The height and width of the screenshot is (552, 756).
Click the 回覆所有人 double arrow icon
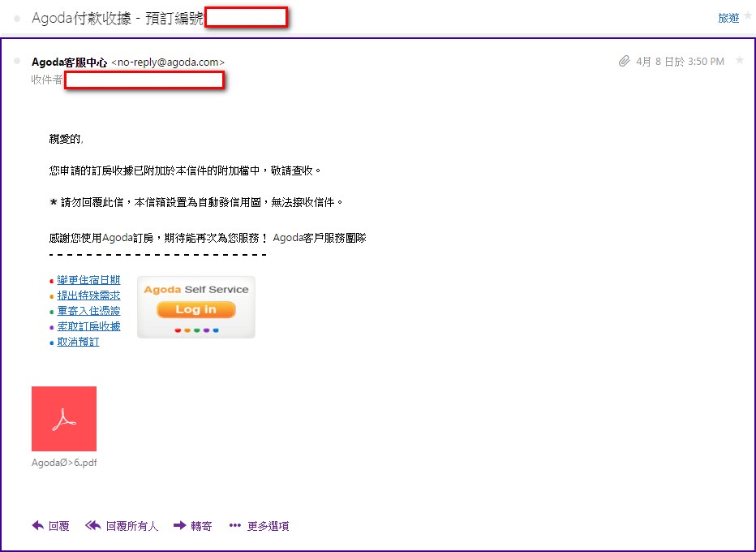pyautogui.click(x=93, y=525)
